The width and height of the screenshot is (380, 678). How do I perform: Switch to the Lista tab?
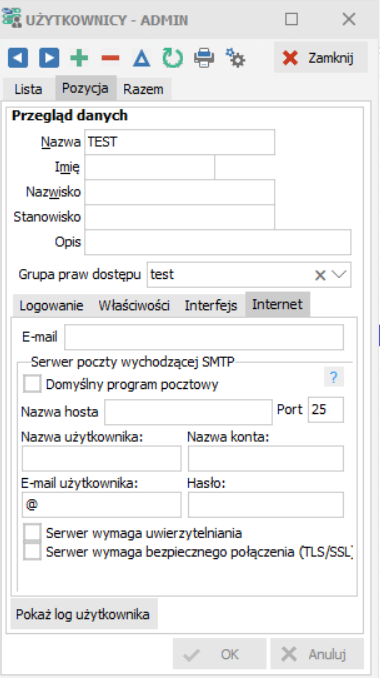click(29, 89)
